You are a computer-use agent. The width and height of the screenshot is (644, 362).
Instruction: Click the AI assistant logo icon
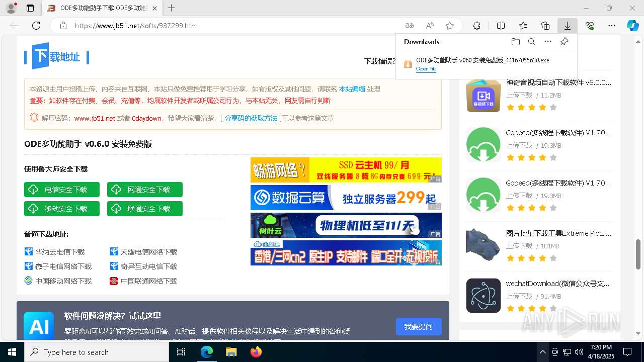click(39, 326)
